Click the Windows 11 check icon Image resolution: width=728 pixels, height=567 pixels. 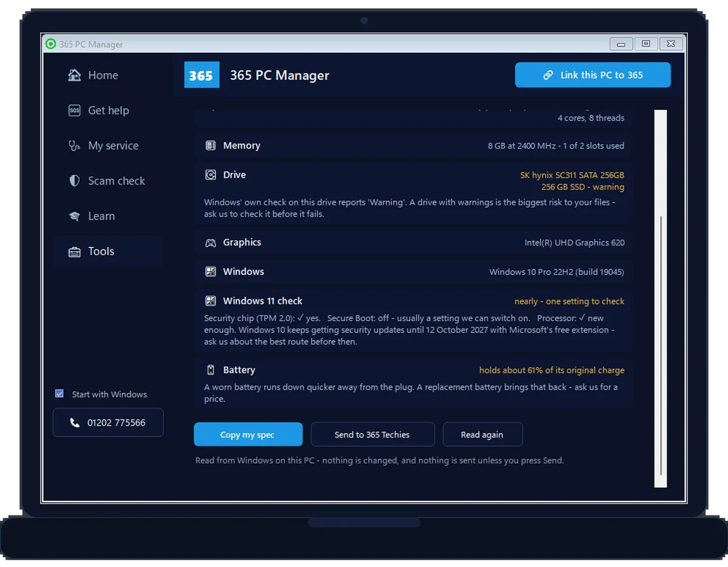click(x=211, y=301)
